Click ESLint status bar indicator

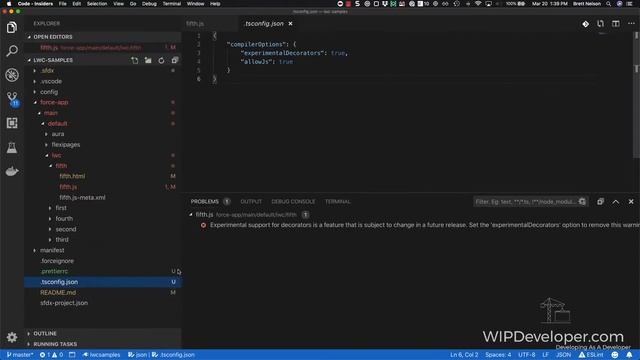coord(591,355)
